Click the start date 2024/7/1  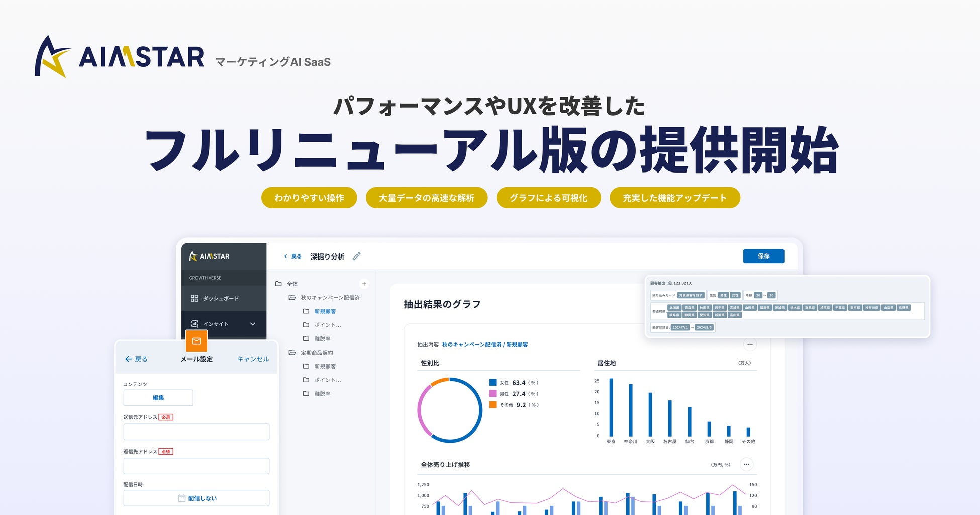[680, 327]
